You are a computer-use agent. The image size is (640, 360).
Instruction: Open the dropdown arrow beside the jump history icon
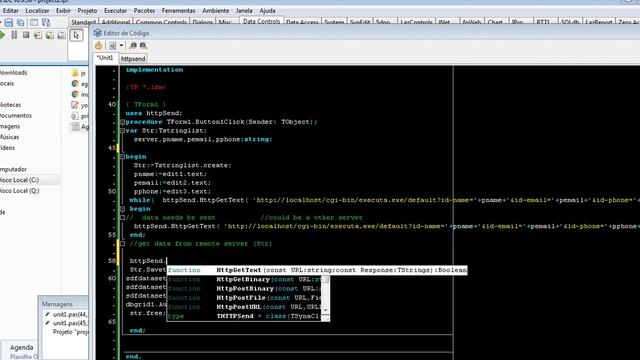[121, 46]
